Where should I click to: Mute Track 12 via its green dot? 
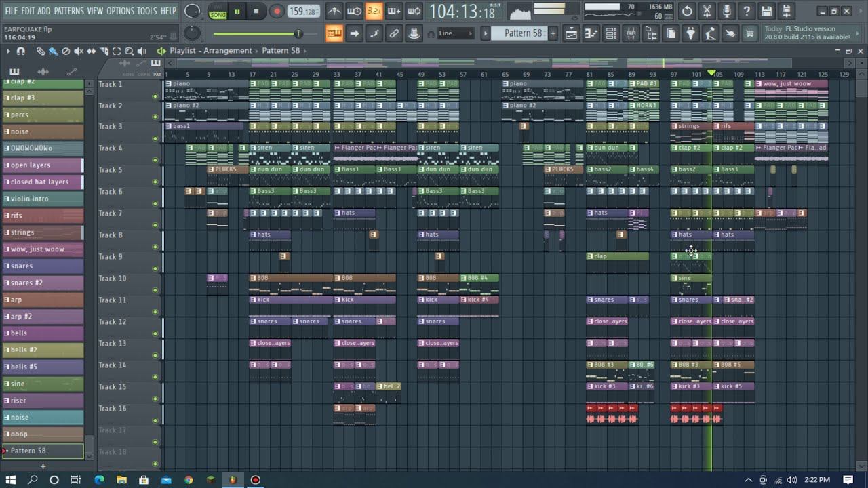155,334
